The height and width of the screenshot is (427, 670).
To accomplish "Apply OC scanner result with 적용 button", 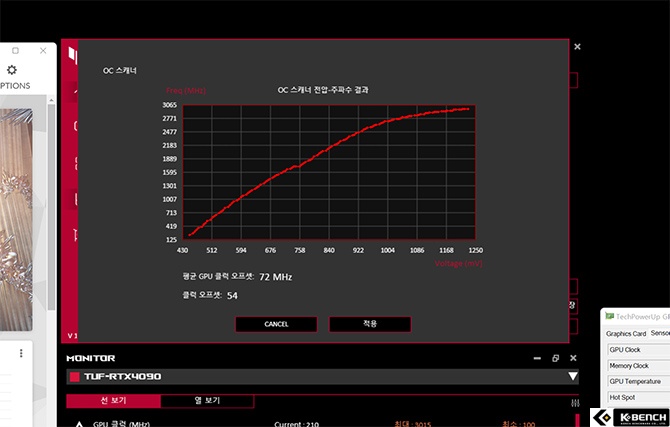I will tap(370, 324).
